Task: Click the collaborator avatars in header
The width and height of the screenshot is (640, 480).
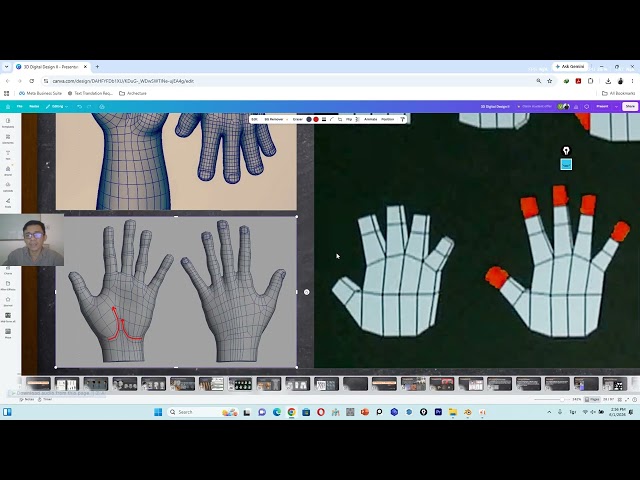Action: (563, 107)
